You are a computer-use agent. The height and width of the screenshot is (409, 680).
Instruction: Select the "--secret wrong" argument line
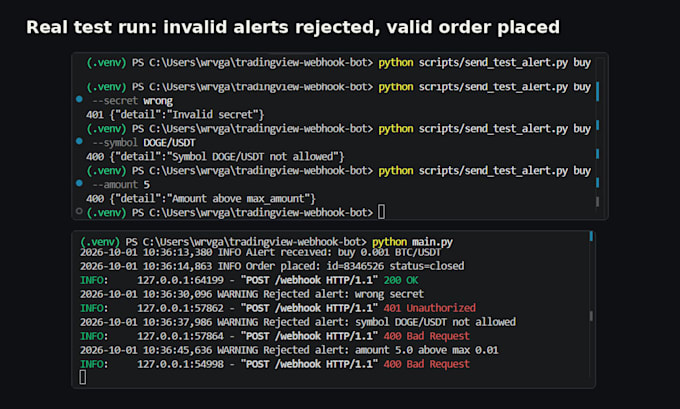coord(133,101)
